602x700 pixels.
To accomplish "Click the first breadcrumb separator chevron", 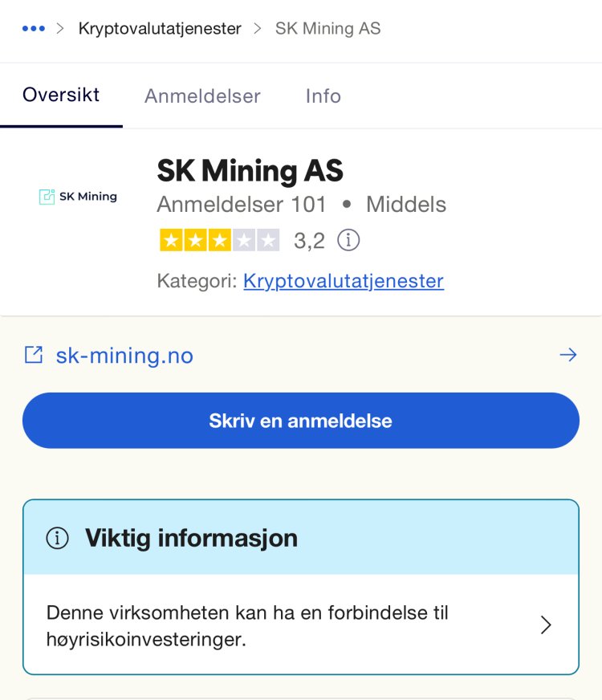I will point(59,29).
